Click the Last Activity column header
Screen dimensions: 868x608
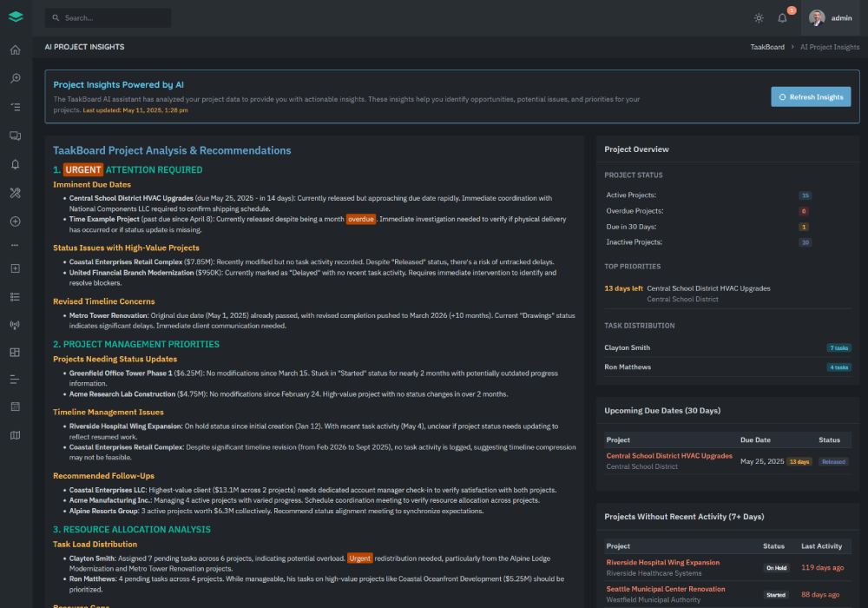[821, 546]
